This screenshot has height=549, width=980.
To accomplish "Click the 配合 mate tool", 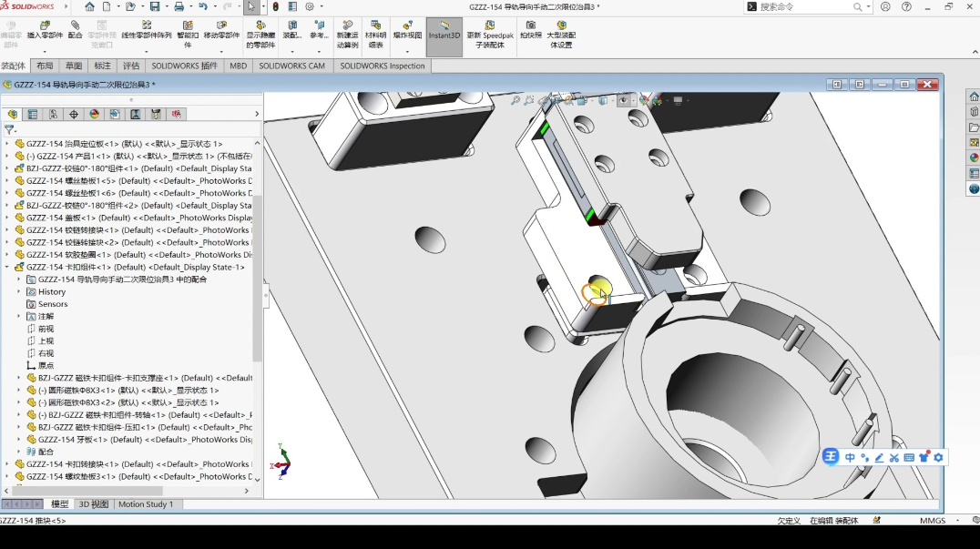I will pyautogui.click(x=75, y=30).
